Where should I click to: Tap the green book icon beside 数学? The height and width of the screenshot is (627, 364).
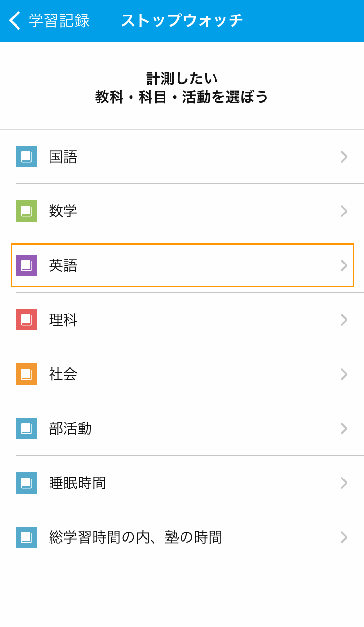pos(26,211)
